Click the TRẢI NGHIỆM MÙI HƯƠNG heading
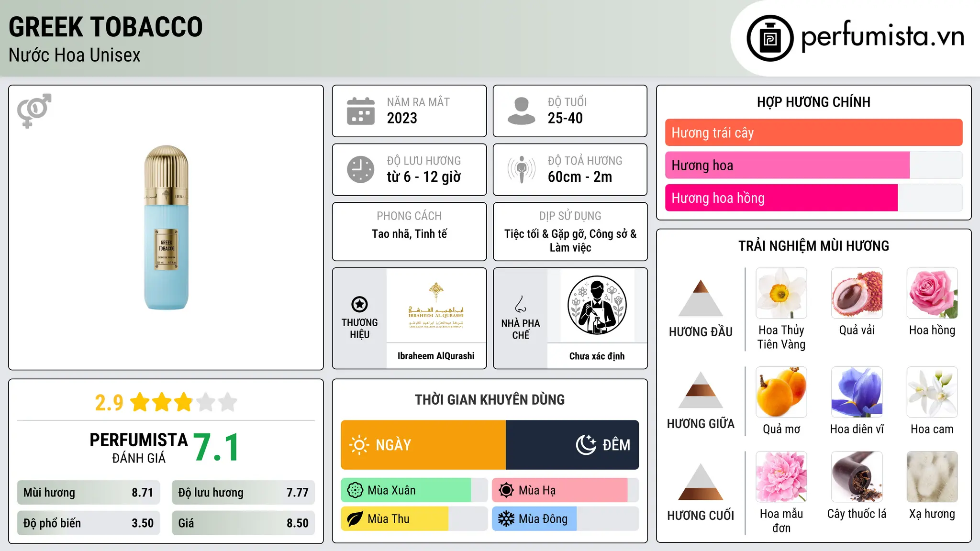Screen dimensions: 980x551 tap(813, 246)
